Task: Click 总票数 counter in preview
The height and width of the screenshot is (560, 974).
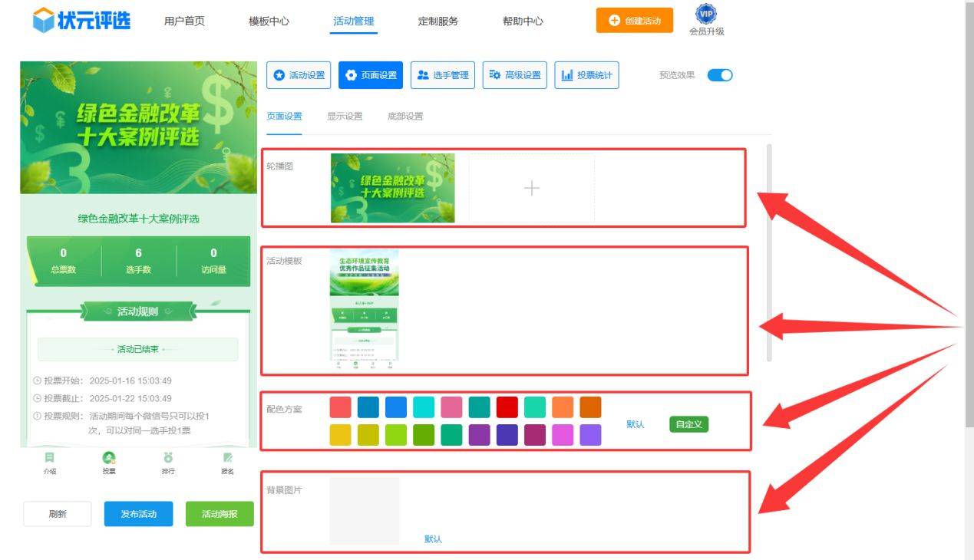Action: tap(63, 261)
